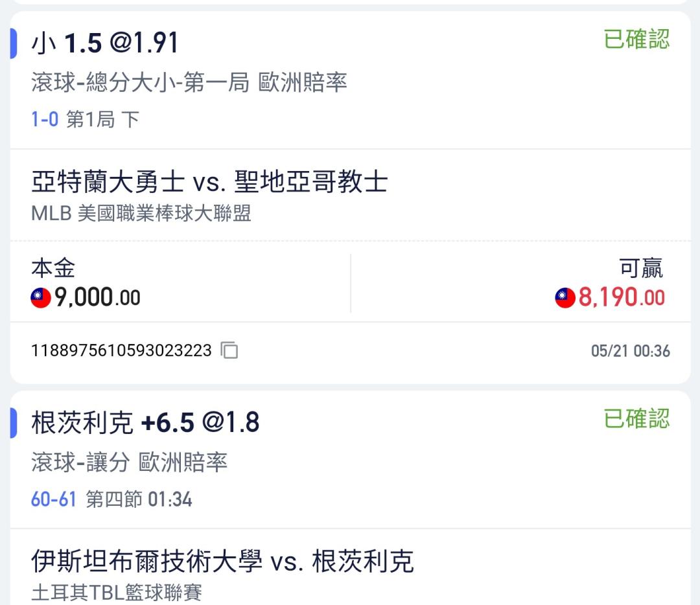700x605 pixels.
Task: Tap Taiwan flag beside 9,000.00 stake
Action: pyautogui.click(x=41, y=297)
